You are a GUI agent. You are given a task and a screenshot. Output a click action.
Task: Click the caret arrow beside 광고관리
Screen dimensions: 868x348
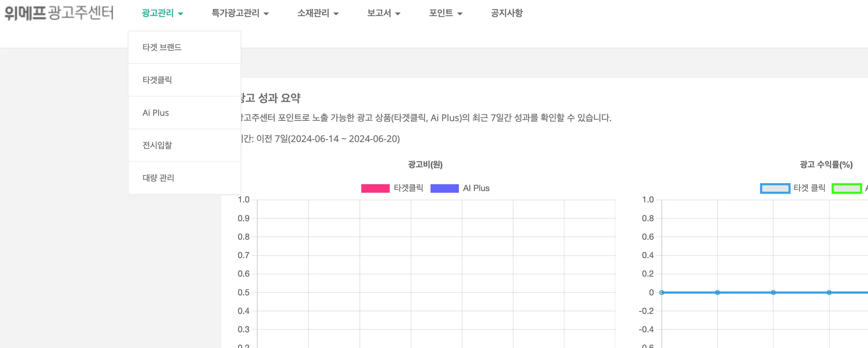(x=181, y=14)
